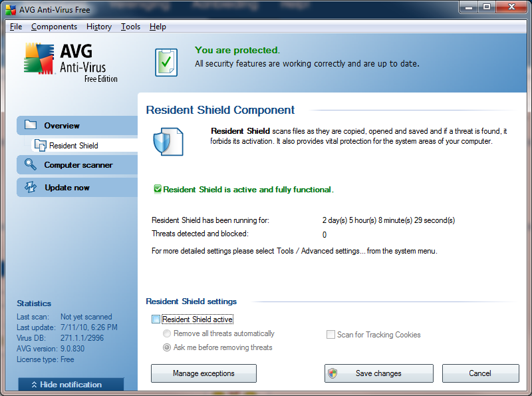The height and width of the screenshot is (396, 532).
Task: Click the 'Threats detected and blocked:' label
Action: pos(200,234)
